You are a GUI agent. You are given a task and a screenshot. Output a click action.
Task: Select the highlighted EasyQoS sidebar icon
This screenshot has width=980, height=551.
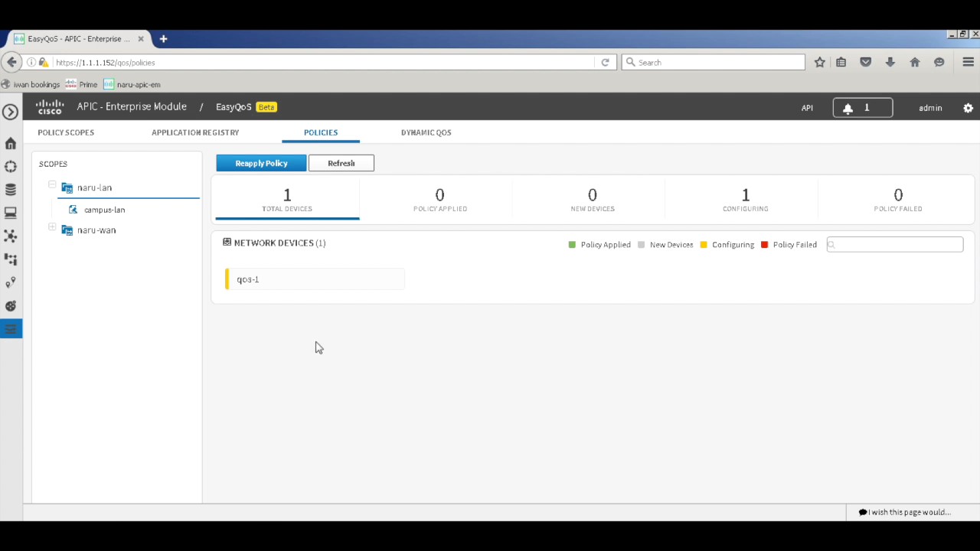pos(11,329)
